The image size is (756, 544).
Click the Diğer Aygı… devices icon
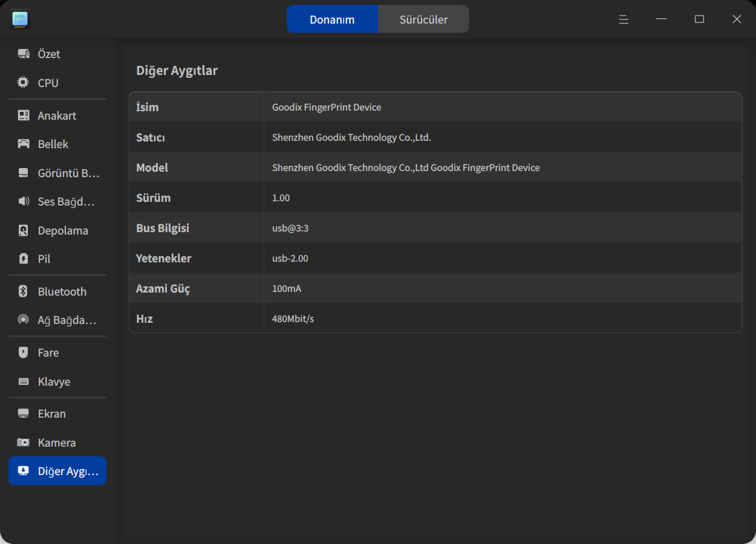pyautogui.click(x=24, y=471)
